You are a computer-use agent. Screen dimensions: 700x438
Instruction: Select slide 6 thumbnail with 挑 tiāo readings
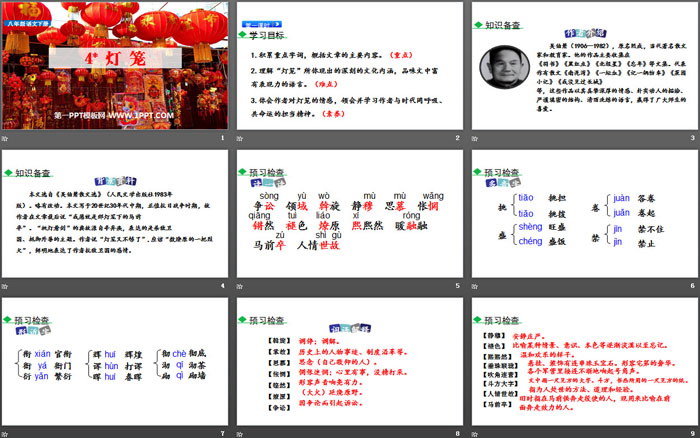(585, 213)
